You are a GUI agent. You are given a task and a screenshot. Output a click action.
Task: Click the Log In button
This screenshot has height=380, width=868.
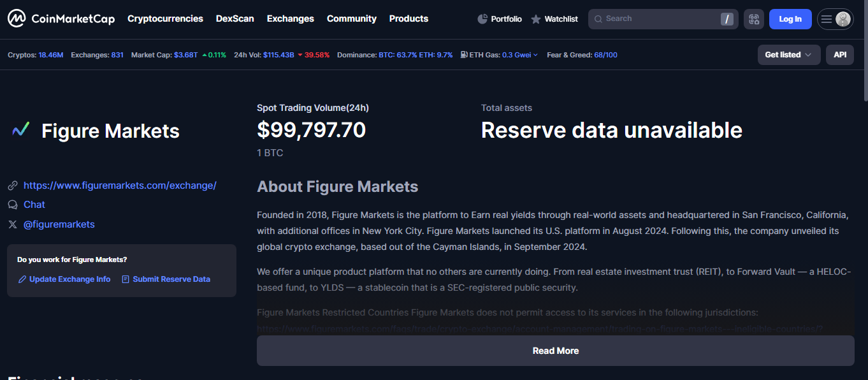(x=790, y=19)
